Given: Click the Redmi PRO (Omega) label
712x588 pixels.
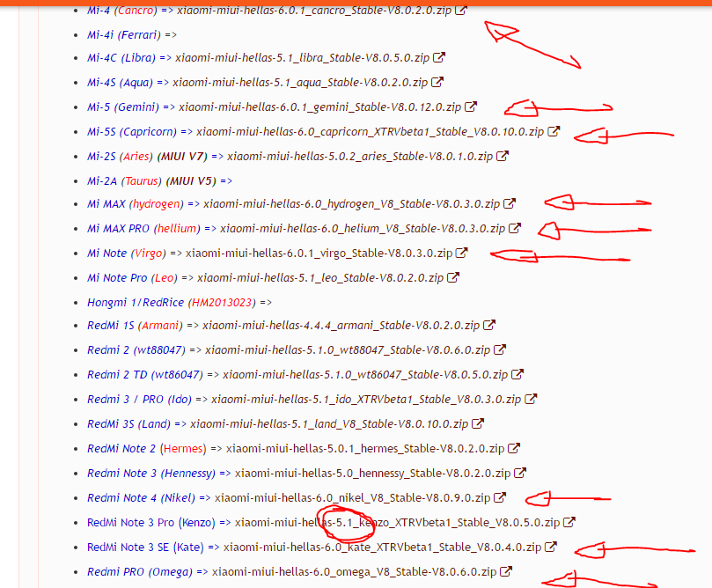Looking at the screenshot, I should tap(140, 571).
